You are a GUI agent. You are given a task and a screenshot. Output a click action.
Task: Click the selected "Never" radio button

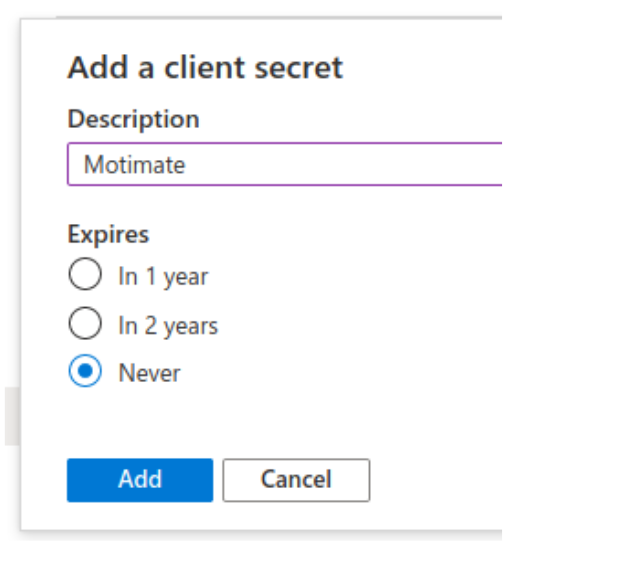[84, 372]
